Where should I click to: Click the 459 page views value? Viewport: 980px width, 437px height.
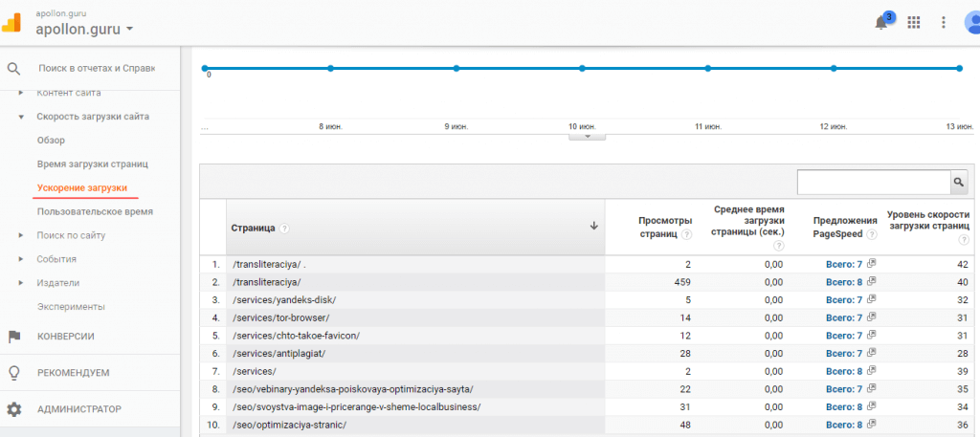point(682,282)
